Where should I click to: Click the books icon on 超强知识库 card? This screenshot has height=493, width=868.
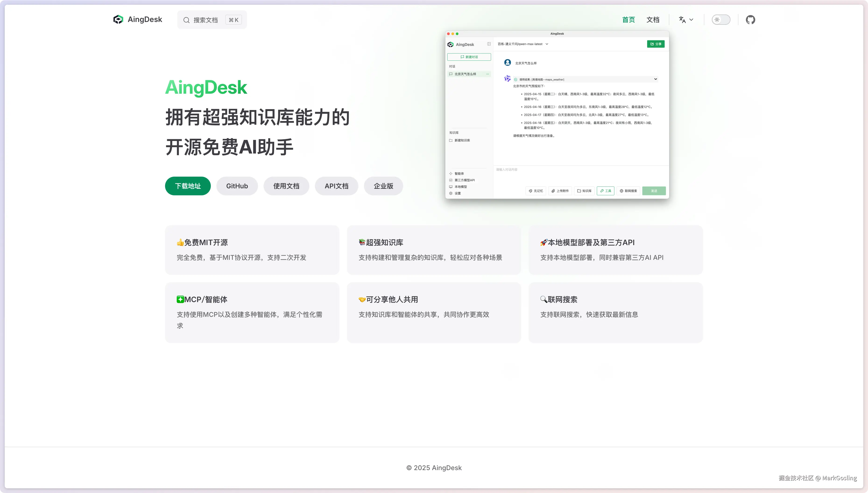pyautogui.click(x=362, y=243)
